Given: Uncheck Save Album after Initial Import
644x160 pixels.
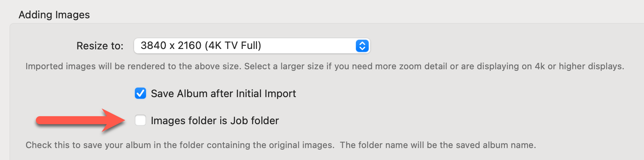Looking at the screenshot, I should pyautogui.click(x=140, y=94).
